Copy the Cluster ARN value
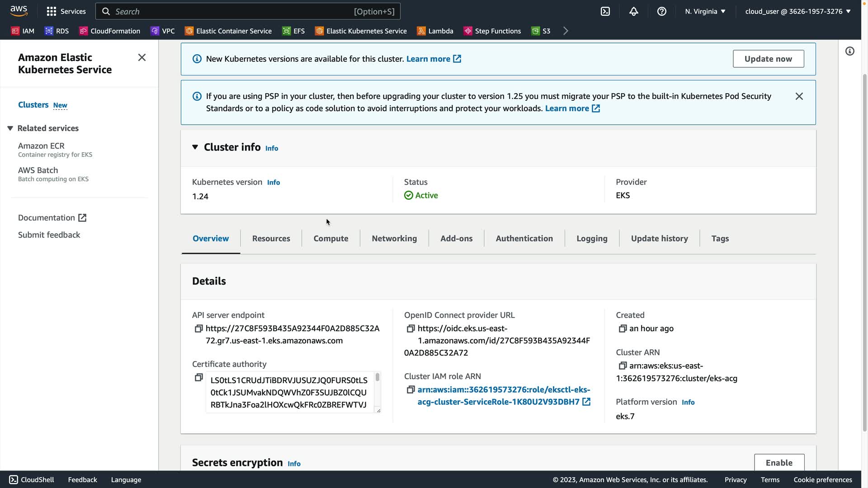Viewport: 868px width, 488px height. (623, 366)
